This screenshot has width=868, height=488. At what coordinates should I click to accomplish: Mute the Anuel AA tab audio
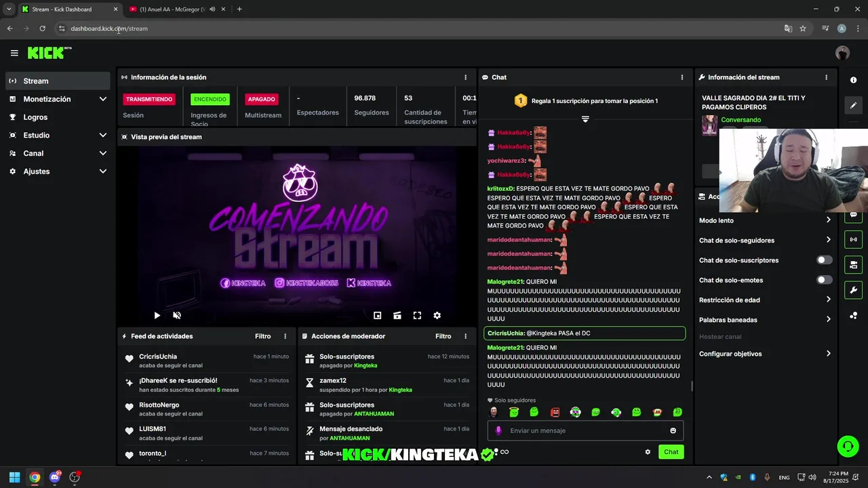point(212,9)
